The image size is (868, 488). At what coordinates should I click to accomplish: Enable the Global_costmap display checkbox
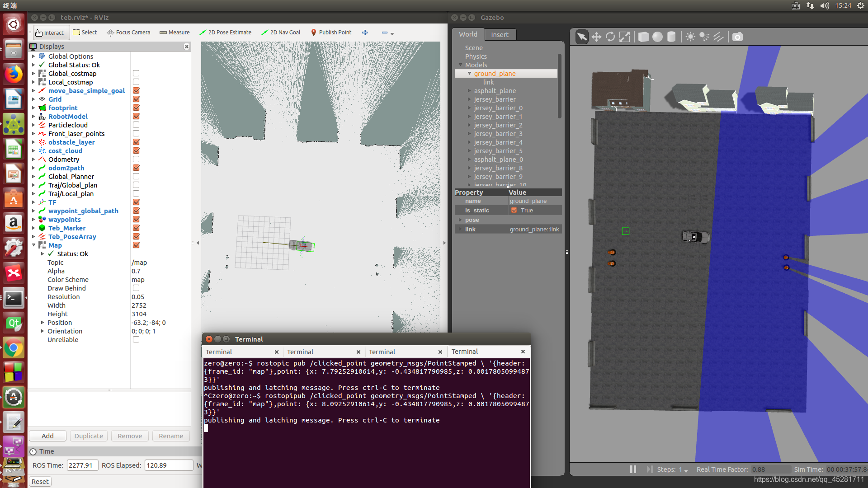136,73
